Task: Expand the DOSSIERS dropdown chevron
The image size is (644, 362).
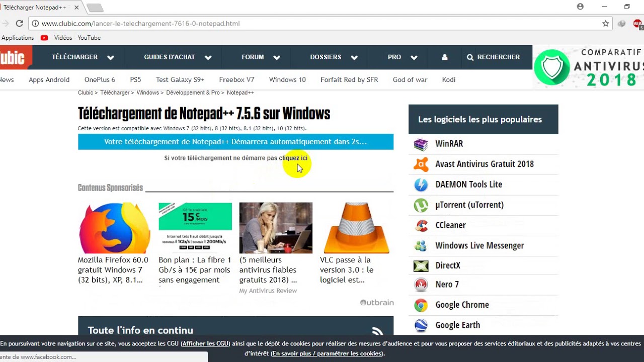Action: pyautogui.click(x=354, y=58)
